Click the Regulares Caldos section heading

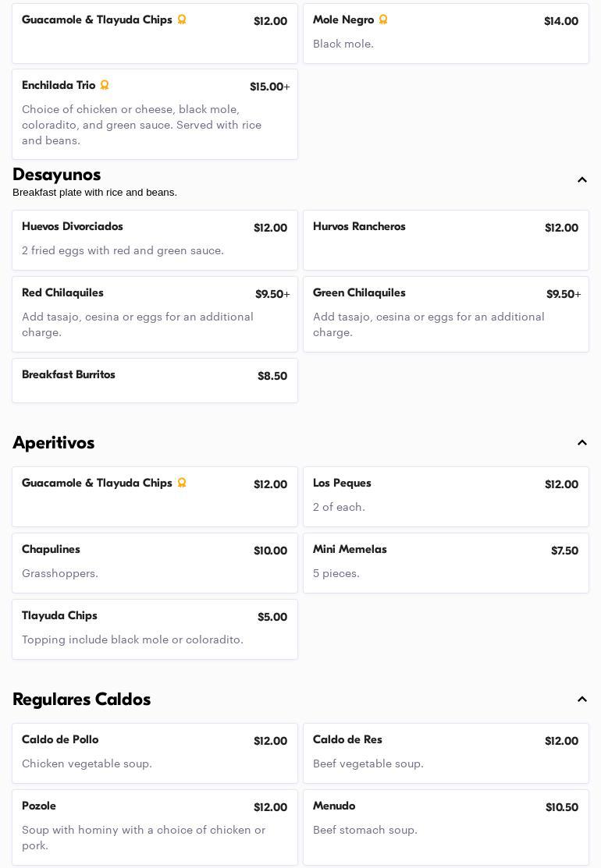tap(82, 700)
